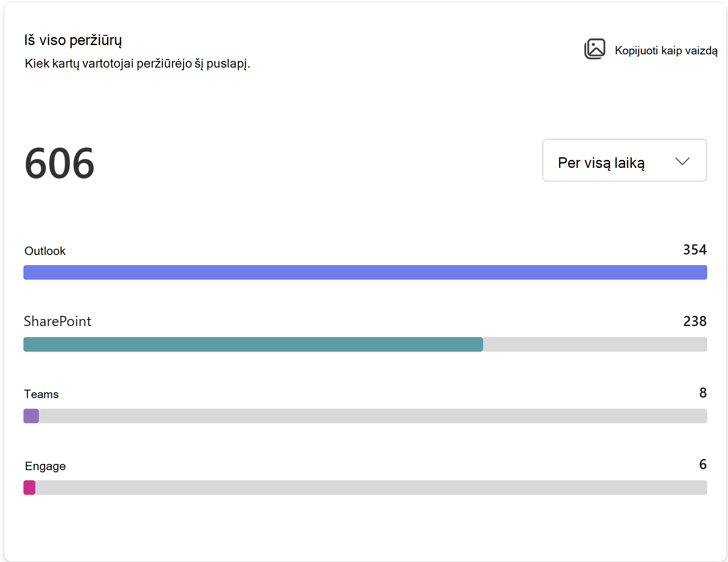Click the description text under the heading
Screen dimensions: 728x562
coord(137,64)
